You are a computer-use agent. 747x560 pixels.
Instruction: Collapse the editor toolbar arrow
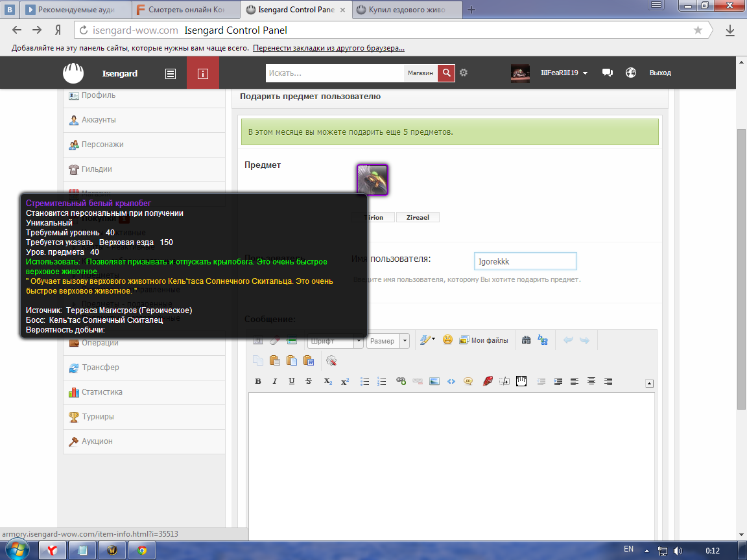point(649,383)
